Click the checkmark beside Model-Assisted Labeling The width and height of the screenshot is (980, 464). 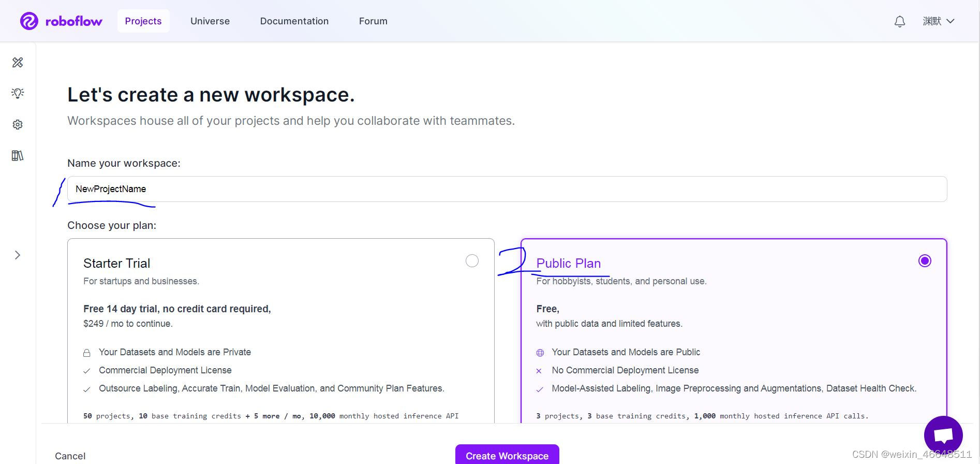540,389
